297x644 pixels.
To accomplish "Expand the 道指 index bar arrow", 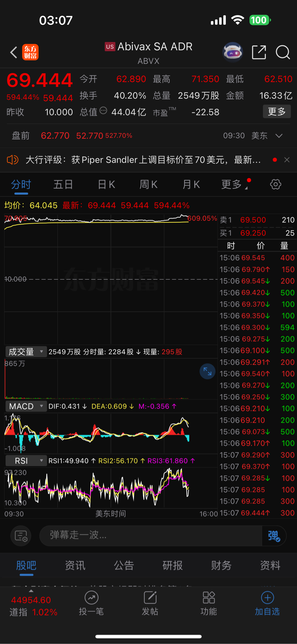I will [x=31, y=591].
